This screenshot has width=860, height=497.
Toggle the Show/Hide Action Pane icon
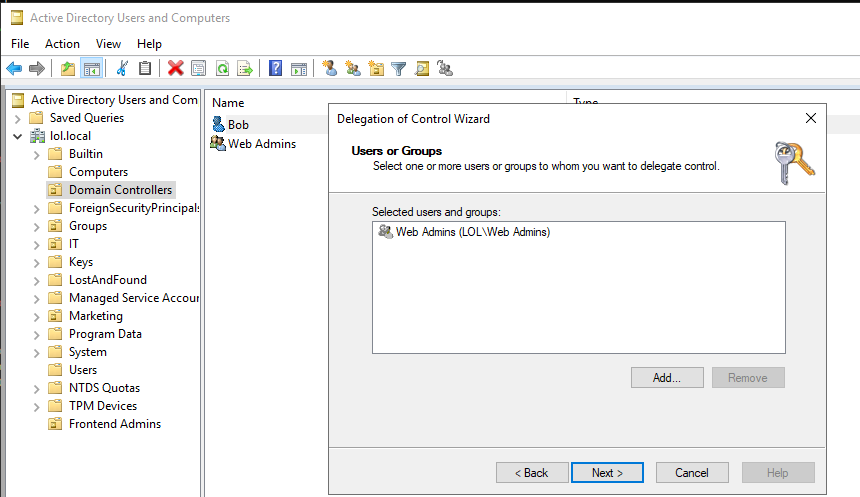tap(299, 69)
